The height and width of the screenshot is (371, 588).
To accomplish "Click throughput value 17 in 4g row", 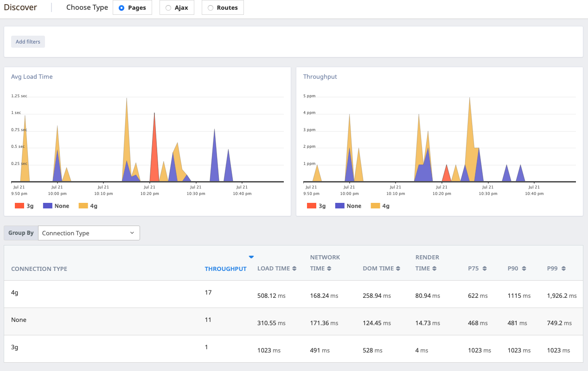I will tap(208, 293).
